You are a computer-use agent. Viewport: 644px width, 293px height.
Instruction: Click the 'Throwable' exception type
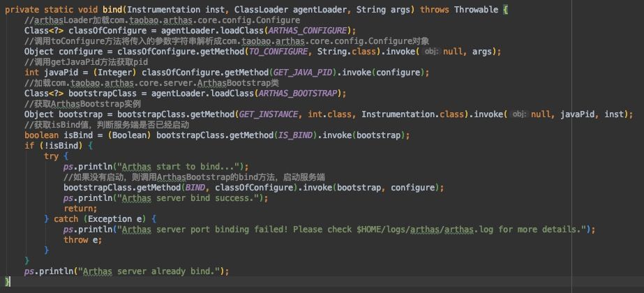tap(477, 10)
